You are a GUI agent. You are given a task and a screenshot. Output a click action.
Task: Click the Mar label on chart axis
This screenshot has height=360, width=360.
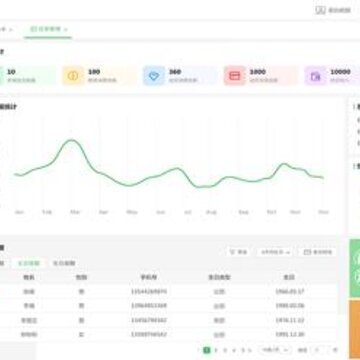coord(75,212)
